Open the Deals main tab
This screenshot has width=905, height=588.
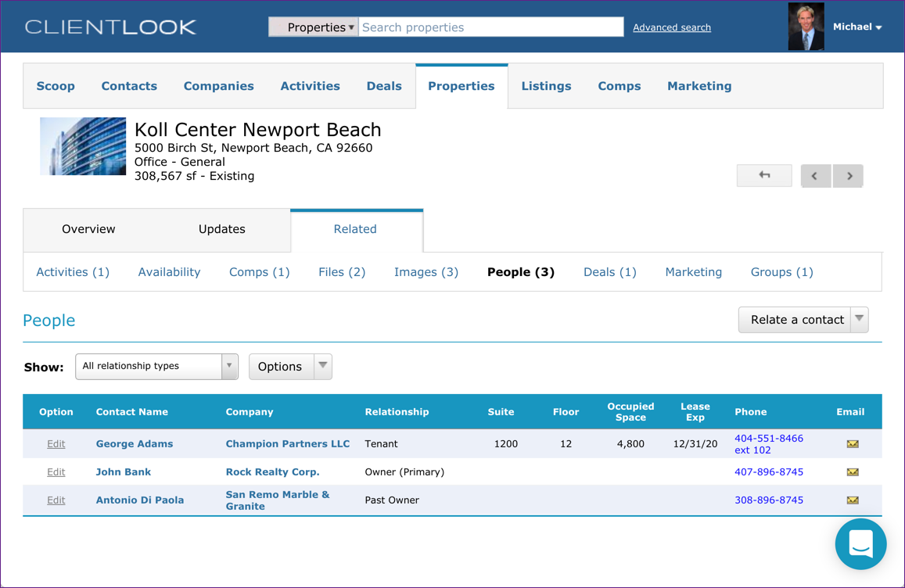[x=384, y=86]
